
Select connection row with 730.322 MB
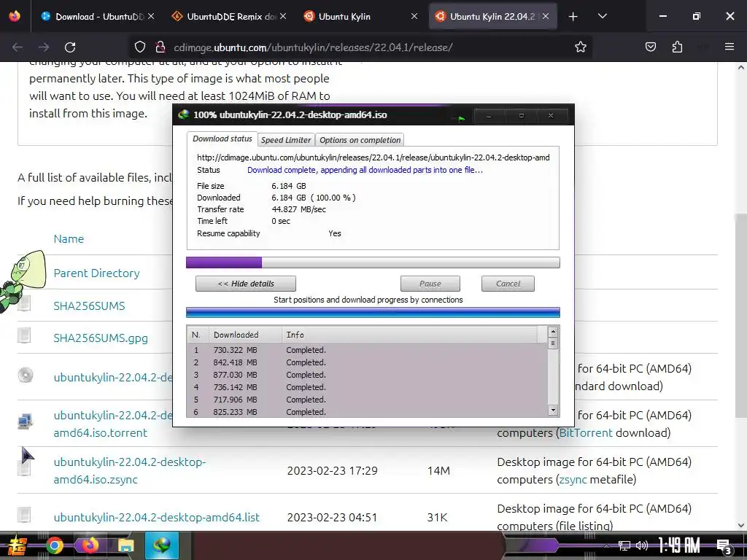(368, 350)
